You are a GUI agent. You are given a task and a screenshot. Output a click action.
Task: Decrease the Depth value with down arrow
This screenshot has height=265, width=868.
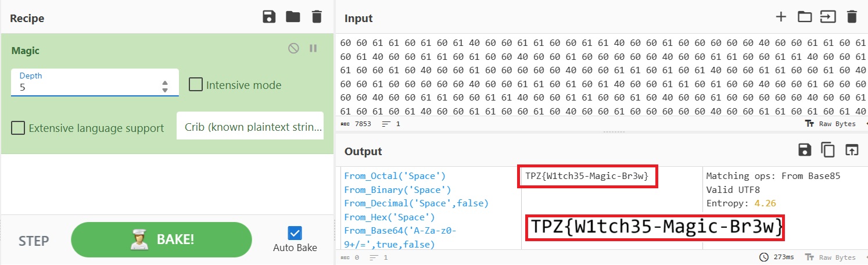pyautogui.click(x=165, y=90)
